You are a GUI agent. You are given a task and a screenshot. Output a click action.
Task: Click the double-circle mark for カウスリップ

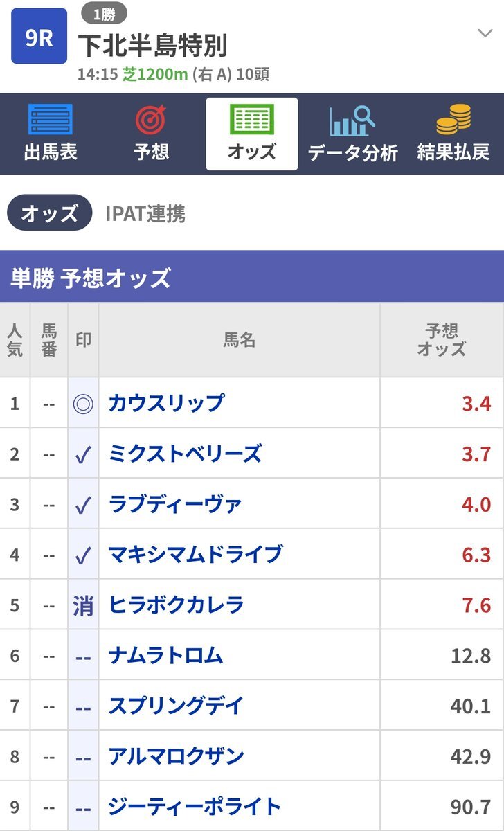[83, 403]
